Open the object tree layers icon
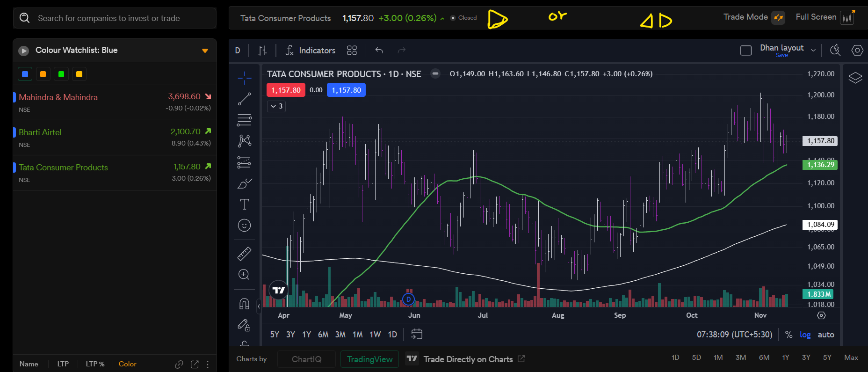Image resolution: width=868 pixels, height=372 pixels. [x=855, y=78]
